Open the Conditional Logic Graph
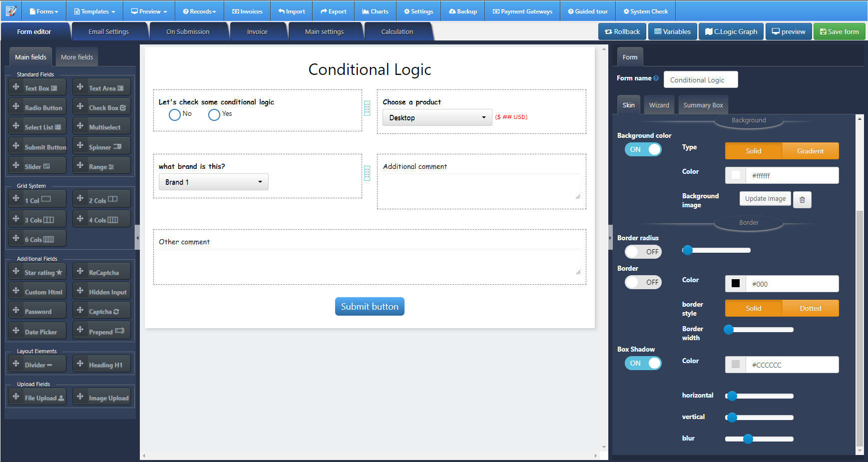The width and height of the screenshot is (868, 462). pos(731,31)
